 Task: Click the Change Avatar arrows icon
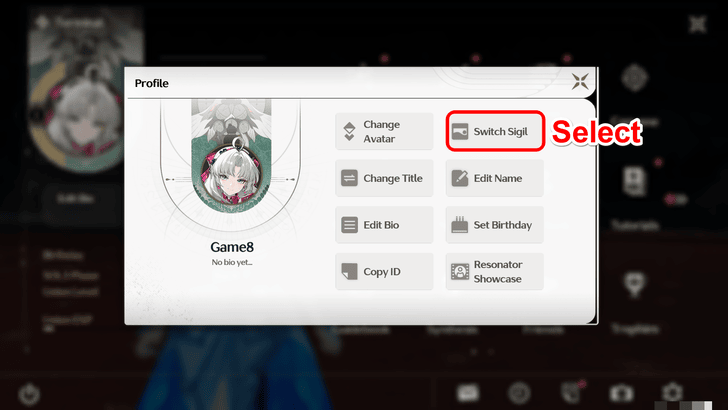[349, 131]
